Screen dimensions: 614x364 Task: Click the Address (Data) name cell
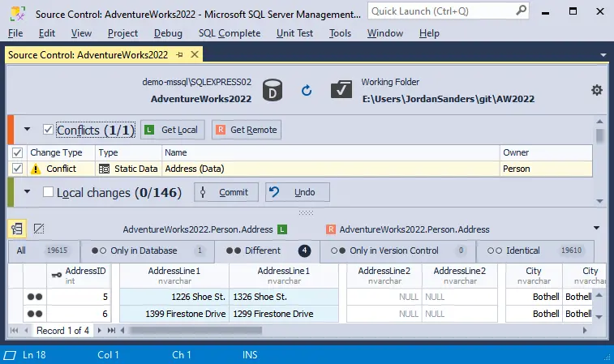point(330,169)
